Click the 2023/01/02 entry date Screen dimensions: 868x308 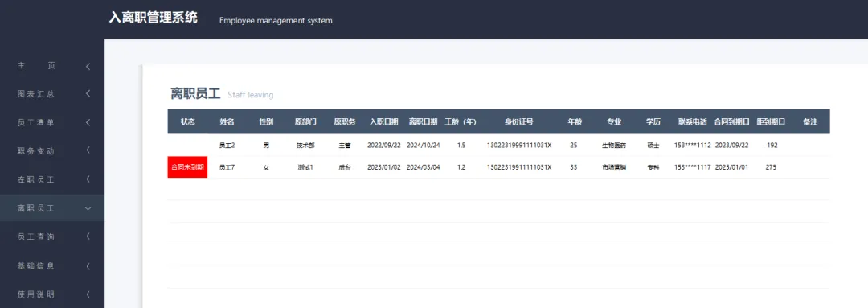tap(384, 167)
